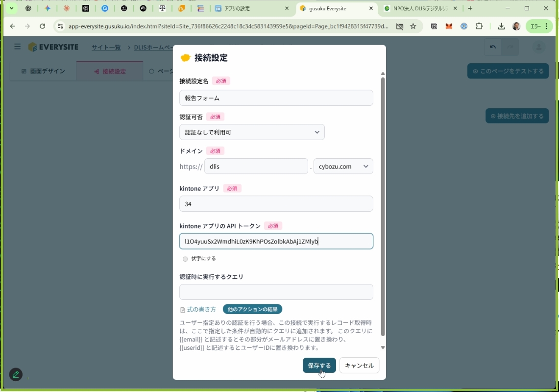Expand the 認証可否 dropdown
The width and height of the screenshot is (559, 392).
coord(252,132)
